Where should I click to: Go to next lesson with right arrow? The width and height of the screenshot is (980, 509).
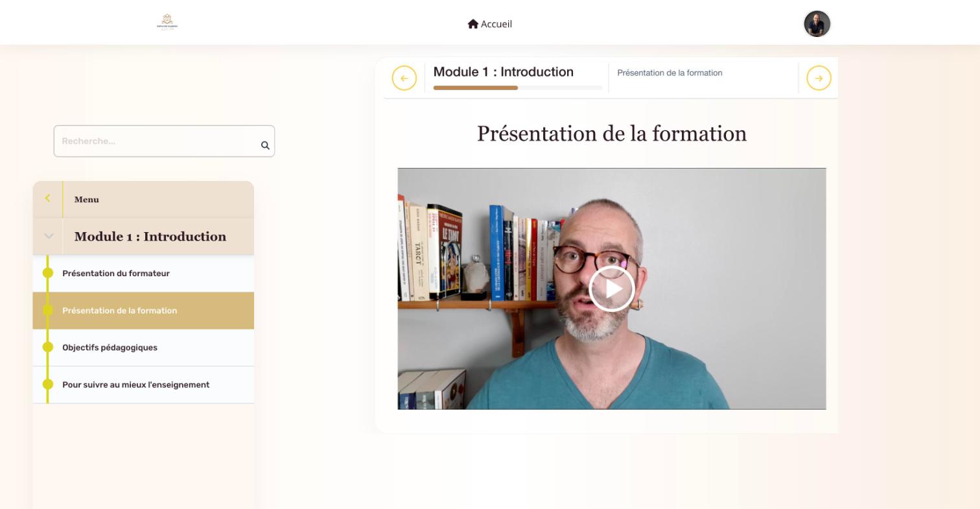click(819, 78)
